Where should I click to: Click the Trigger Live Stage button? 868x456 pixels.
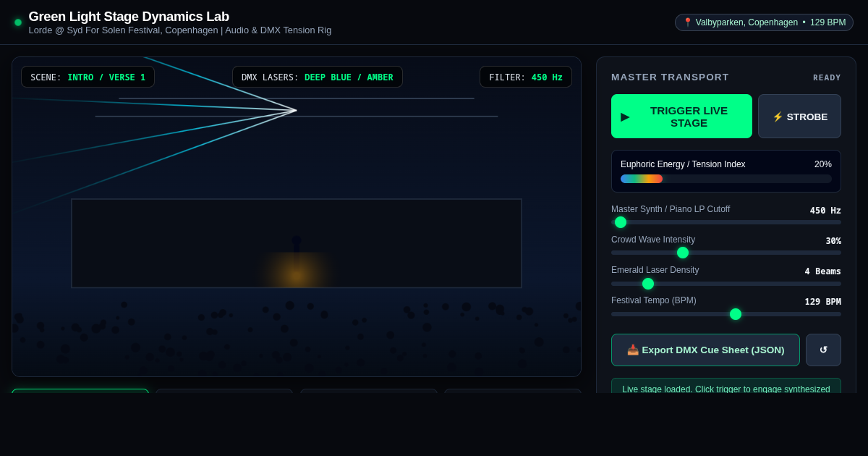coord(681,117)
